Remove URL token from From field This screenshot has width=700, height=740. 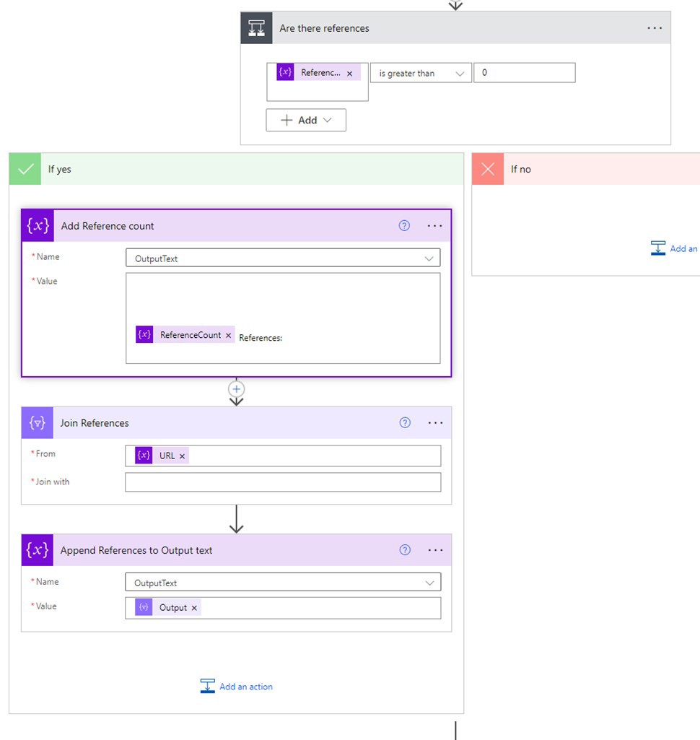(183, 456)
